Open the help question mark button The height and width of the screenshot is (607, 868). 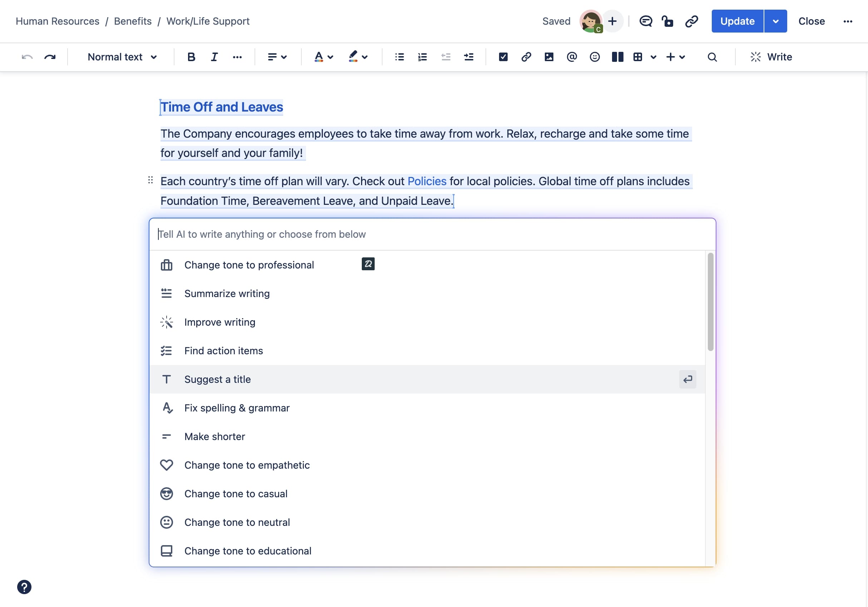point(24,587)
